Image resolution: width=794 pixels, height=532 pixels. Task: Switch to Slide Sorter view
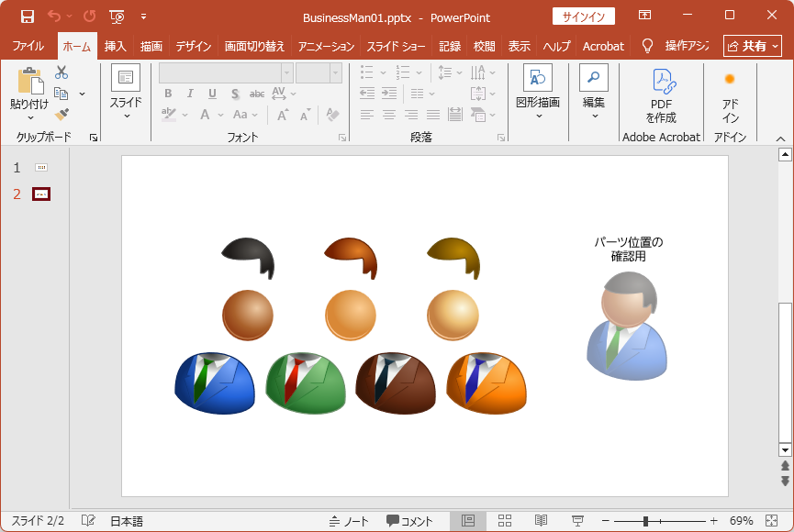pos(506,520)
